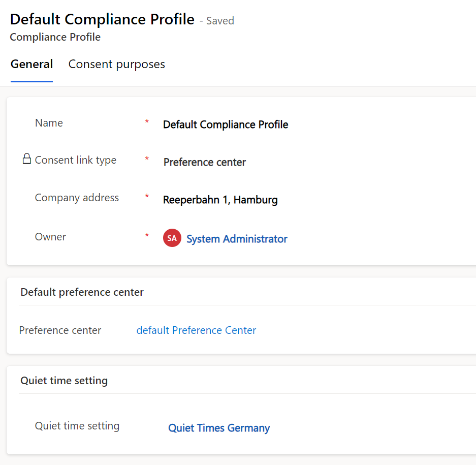Click the Quiet time setting field label
The image size is (476, 465).
77,425
